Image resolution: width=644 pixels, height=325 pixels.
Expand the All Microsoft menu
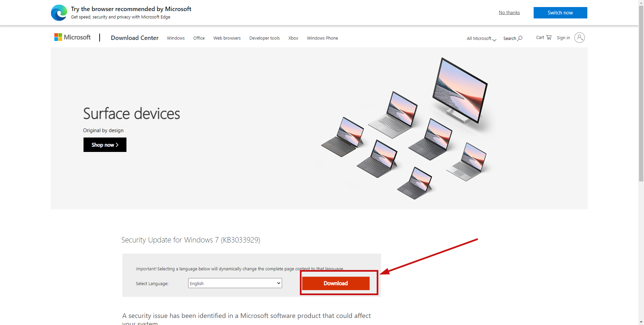coord(481,39)
